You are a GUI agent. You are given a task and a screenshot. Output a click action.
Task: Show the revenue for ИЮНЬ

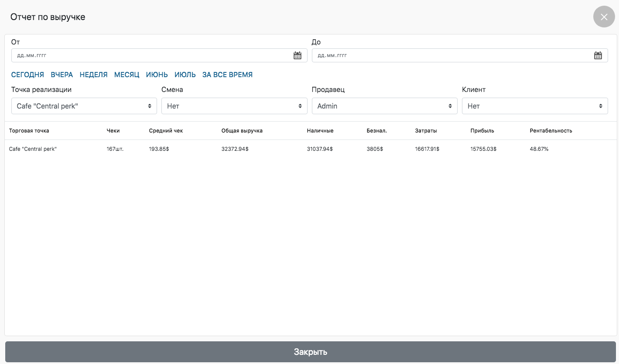pyautogui.click(x=157, y=75)
